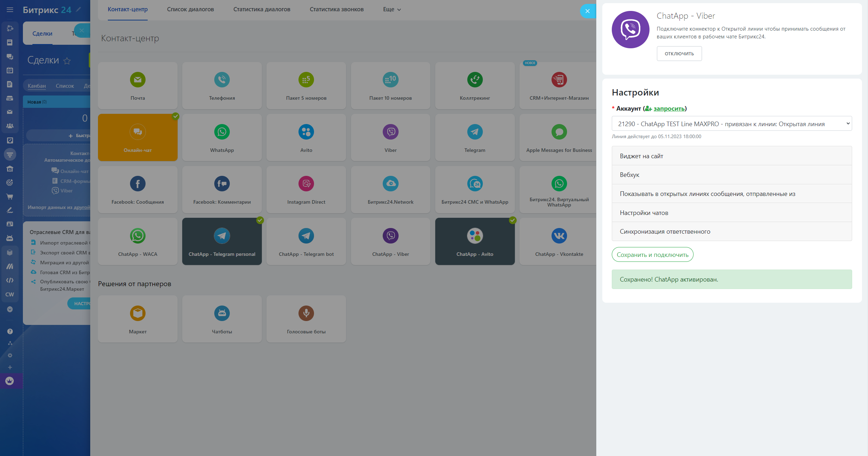
Task: Switch to the Статистика звонков tab
Action: pyautogui.click(x=336, y=10)
